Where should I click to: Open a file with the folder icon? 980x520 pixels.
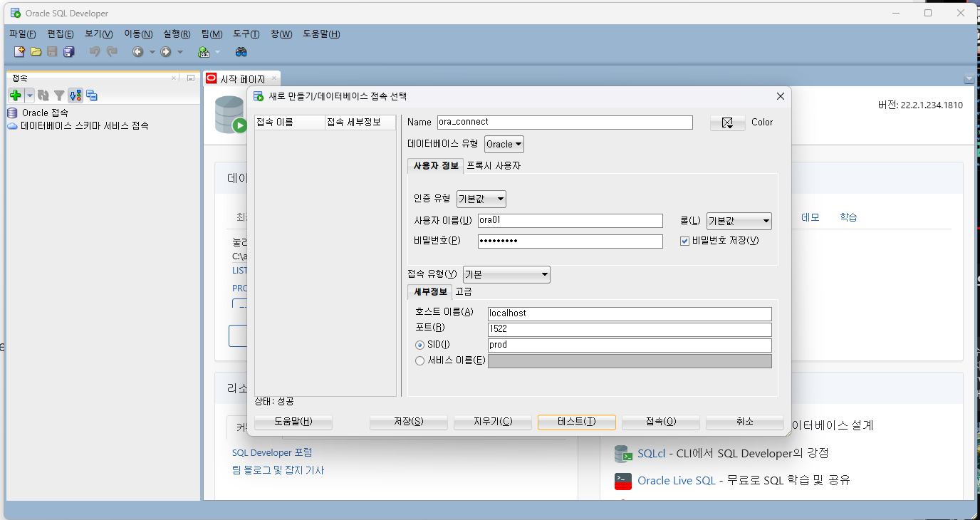[x=36, y=51]
